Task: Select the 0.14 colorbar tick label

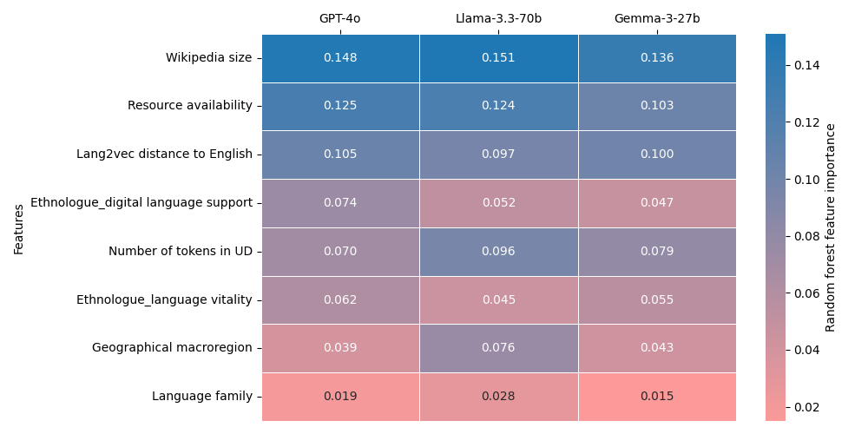Action: (x=806, y=65)
